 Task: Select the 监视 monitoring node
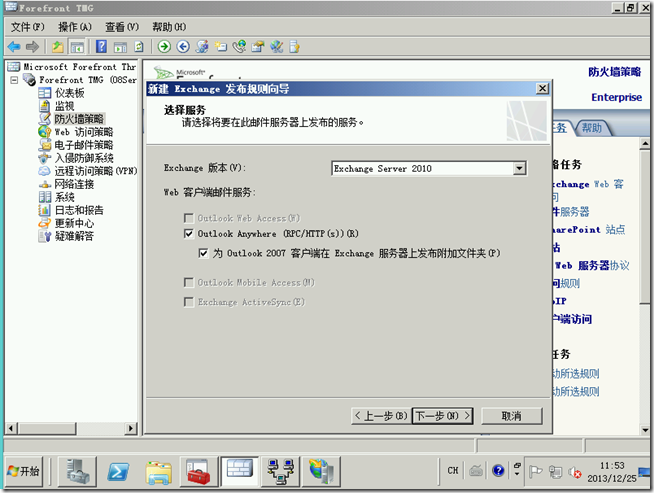point(64,106)
